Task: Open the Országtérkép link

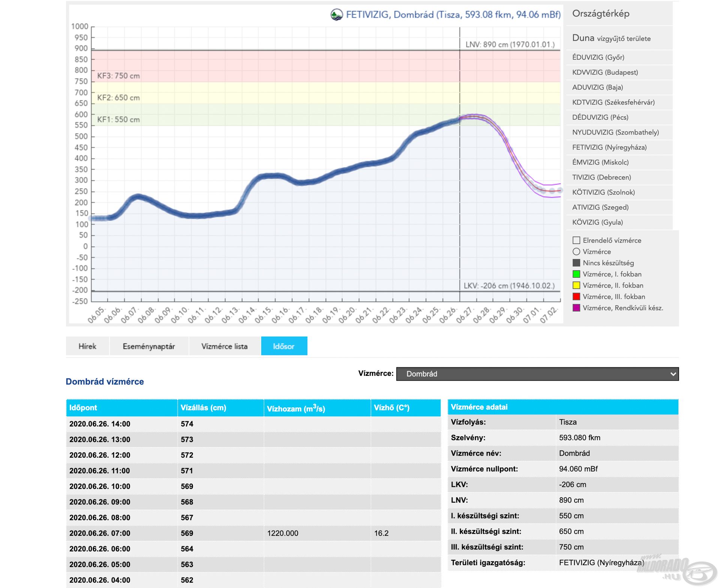Action: [x=601, y=13]
